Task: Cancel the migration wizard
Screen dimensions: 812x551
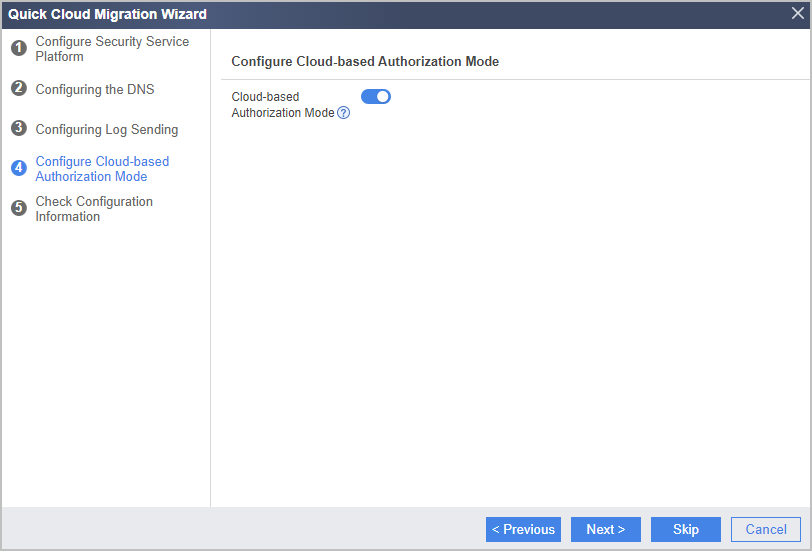Action: point(766,529)
